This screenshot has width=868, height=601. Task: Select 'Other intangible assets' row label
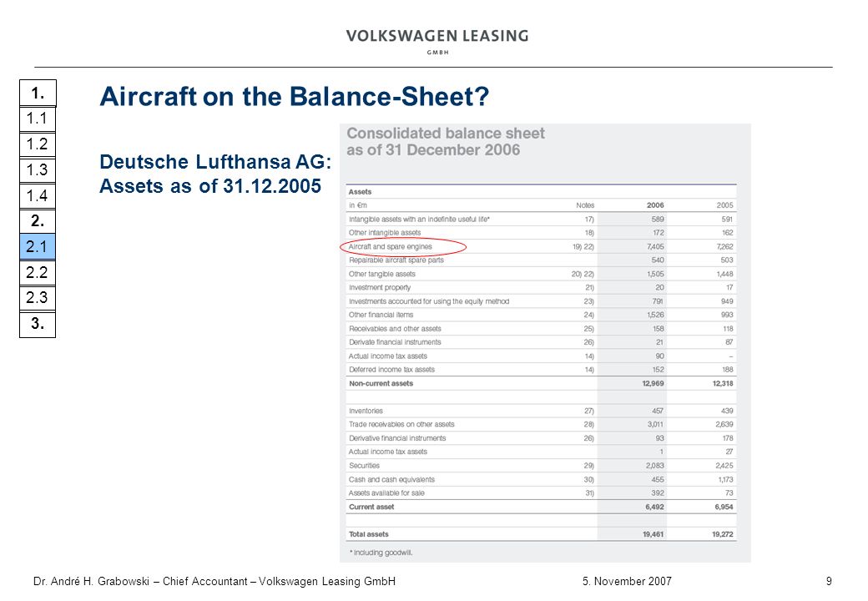pyautogui.click(x=385, y=233)
